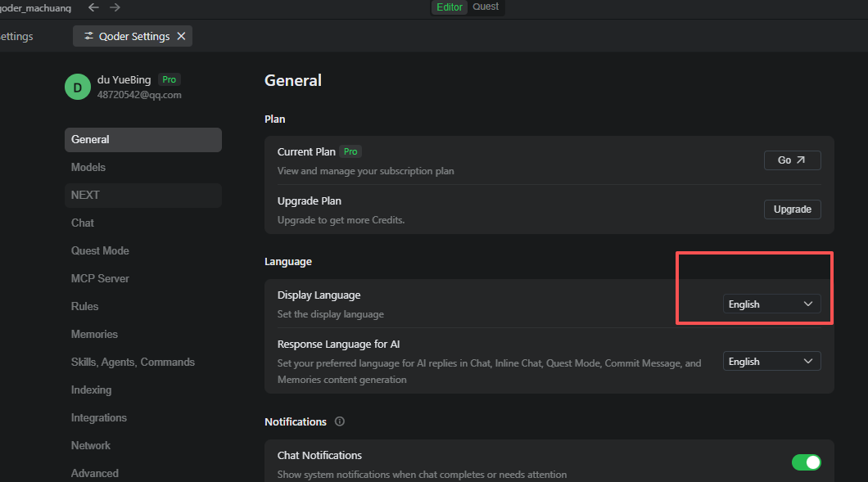This screenshot has height=482, width=868.
Task: Switch to Editor mode
Action: coord(449,7)
